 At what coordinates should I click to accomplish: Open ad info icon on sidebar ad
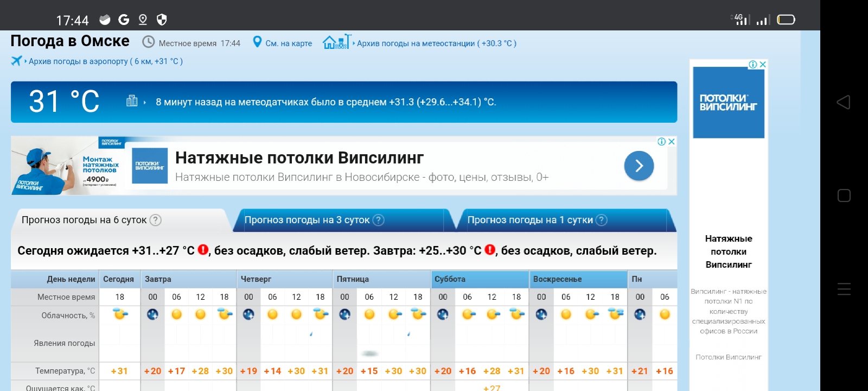753,64
